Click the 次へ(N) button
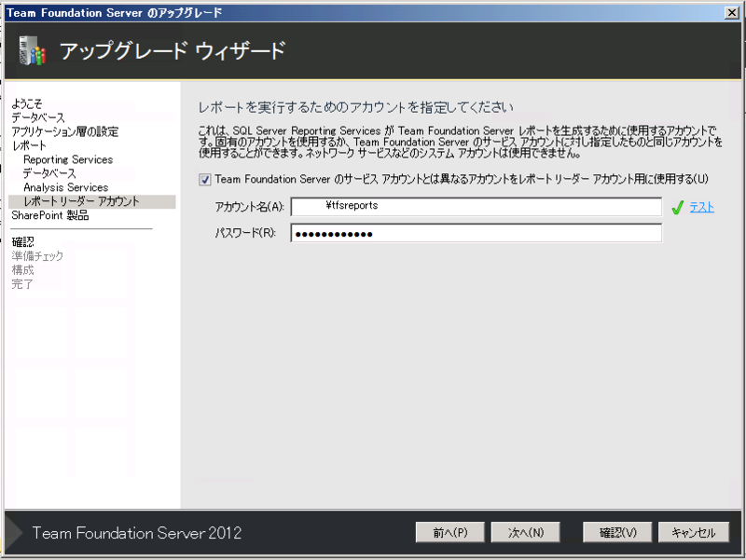The height and width of the screenshot is (560, 746). (x=525, y=532)
